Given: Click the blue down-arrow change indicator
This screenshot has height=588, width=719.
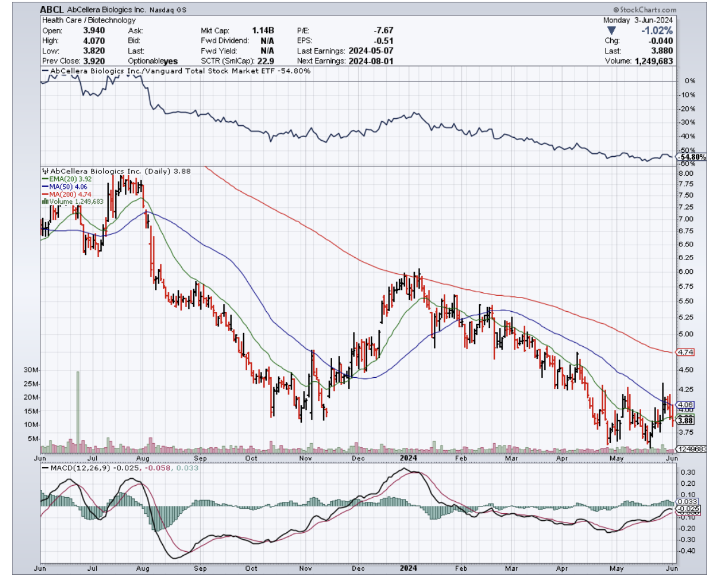Looking at the screenshot, I should click(611, 30).
